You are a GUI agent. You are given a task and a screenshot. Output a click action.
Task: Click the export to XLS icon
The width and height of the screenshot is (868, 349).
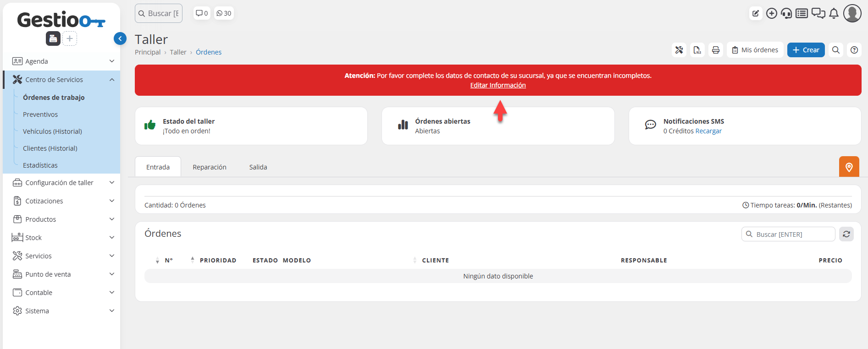697,50
